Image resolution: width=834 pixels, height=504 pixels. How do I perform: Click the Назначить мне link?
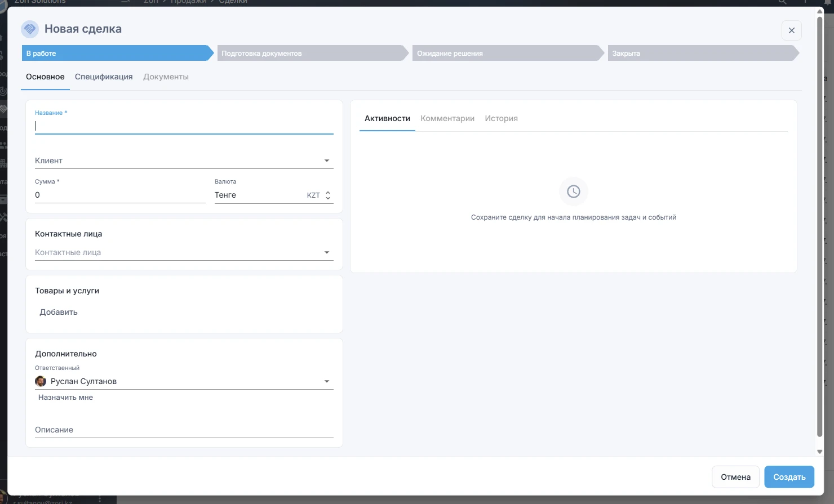click(x=65, y=398)
